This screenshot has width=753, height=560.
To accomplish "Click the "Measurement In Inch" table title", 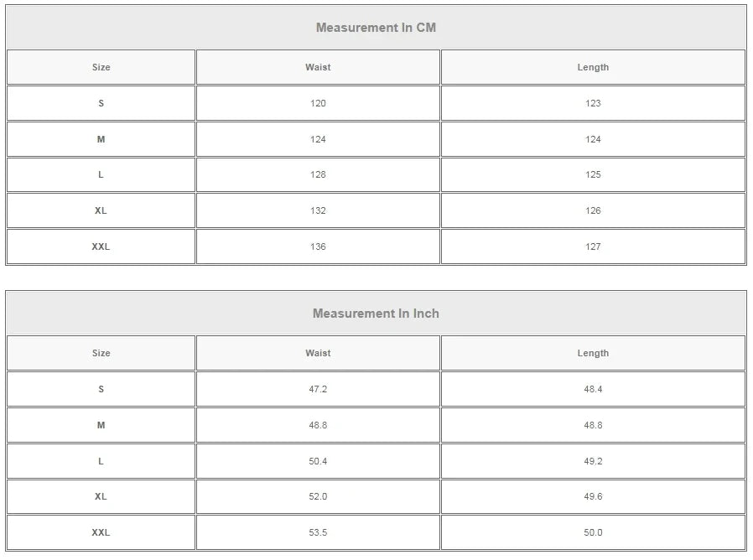I will click(376, 314).
